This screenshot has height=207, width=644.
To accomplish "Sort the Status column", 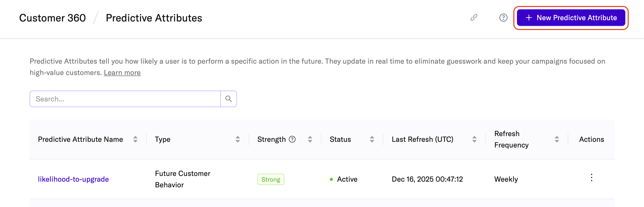I will click(372, 139).
